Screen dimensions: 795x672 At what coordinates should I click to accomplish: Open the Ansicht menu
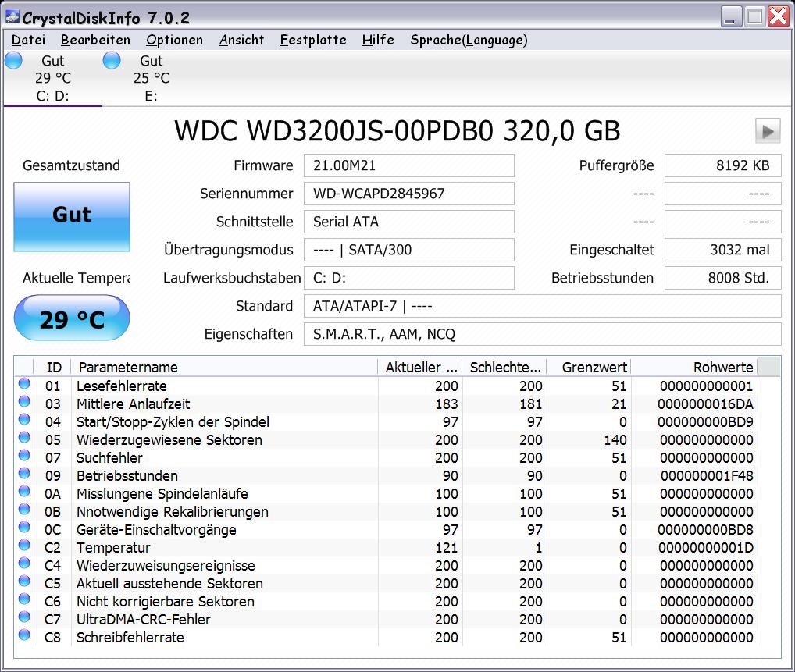tap(241, 40)
